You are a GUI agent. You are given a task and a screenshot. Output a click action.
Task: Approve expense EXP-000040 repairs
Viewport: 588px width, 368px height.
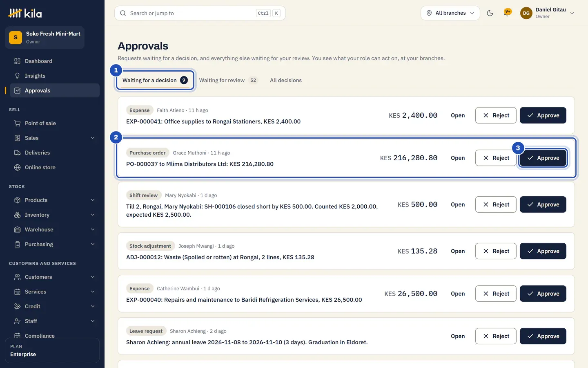(543, 294)
